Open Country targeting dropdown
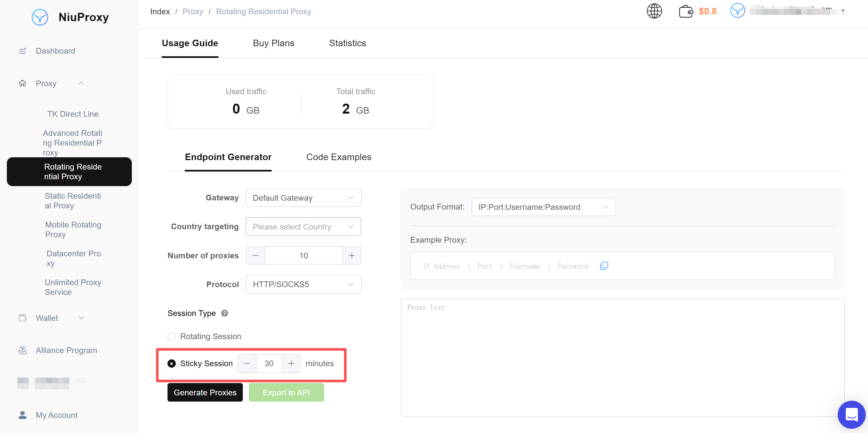Viewport: 868px width, 433px height. (x=303, y=226)
